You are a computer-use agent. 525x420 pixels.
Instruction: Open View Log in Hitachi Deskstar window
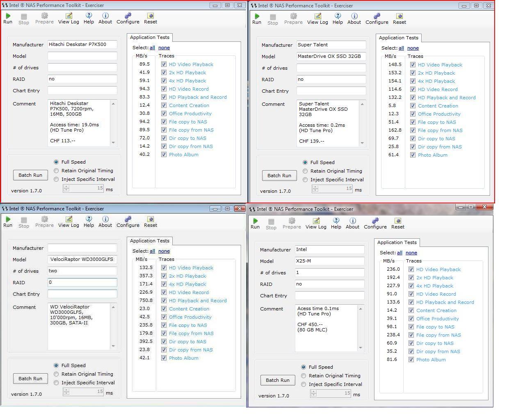(68, 18)
